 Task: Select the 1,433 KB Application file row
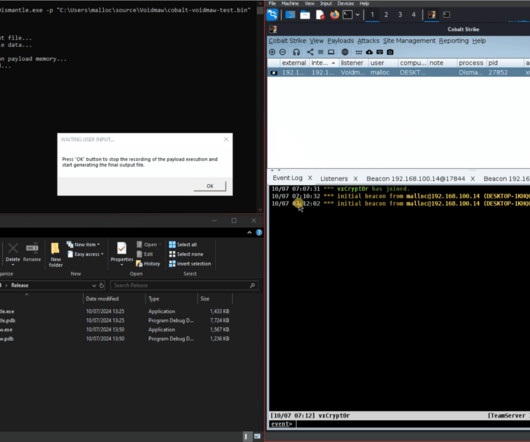(115, 311)
